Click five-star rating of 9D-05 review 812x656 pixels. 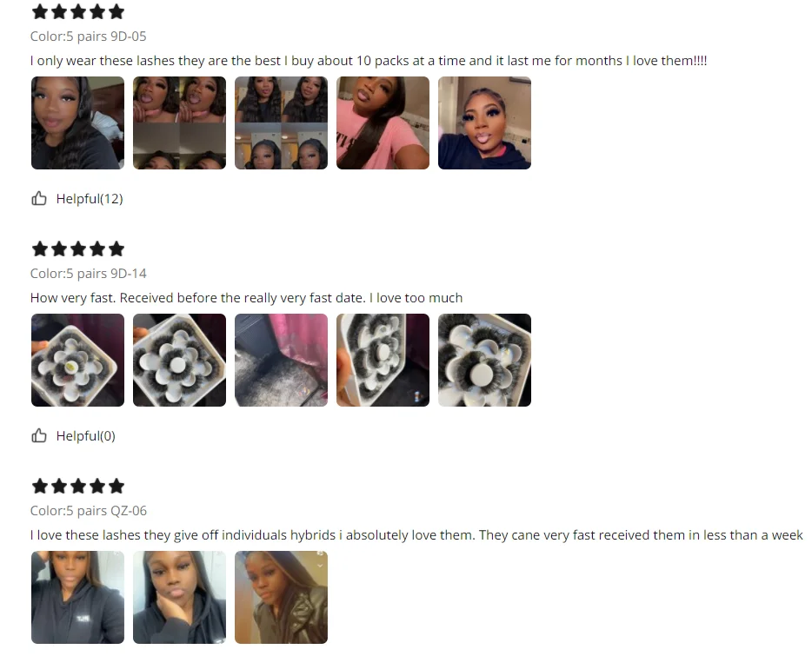click(78, 11)
